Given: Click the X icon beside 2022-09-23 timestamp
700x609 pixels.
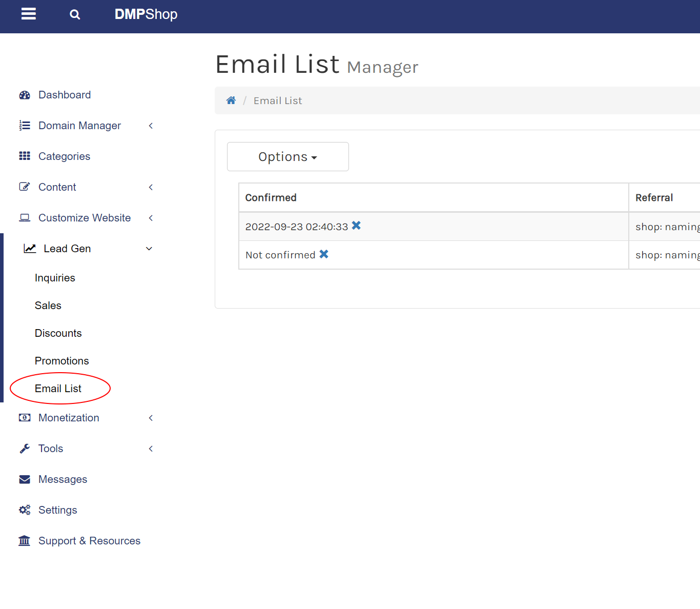Looking at the screenshot, I should pyautogui.click(x=356, y=226).
